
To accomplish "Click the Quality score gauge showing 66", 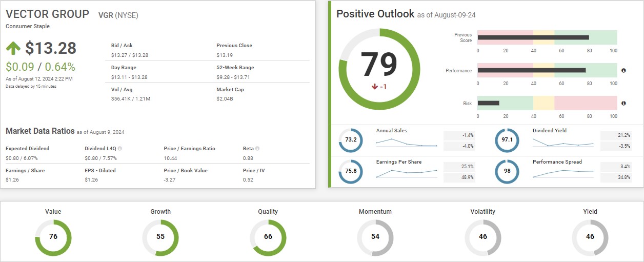I will click(268, 237).
